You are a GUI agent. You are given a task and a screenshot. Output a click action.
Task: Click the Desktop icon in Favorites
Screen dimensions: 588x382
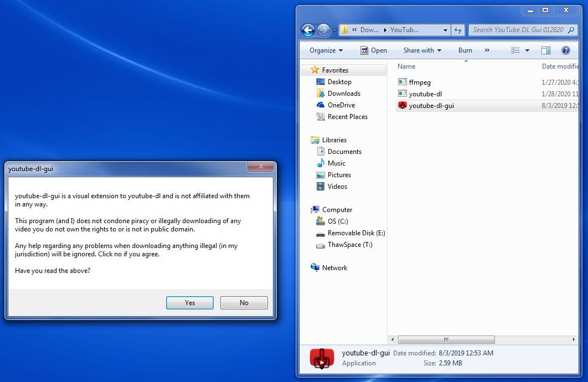(x=320, y=82)
